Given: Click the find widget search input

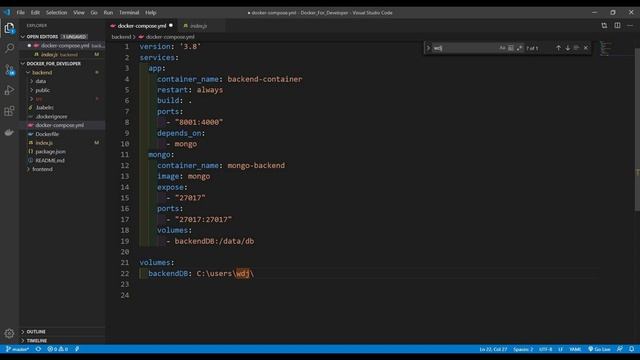Looking at the screenshot, I should pyautogui.click(x=465, y=48).
